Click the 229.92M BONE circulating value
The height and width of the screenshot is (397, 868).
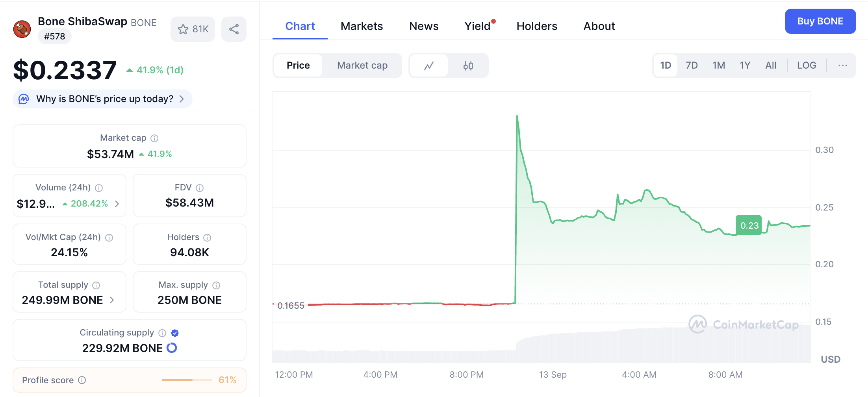pyautogui.click(x=122, y=348)
